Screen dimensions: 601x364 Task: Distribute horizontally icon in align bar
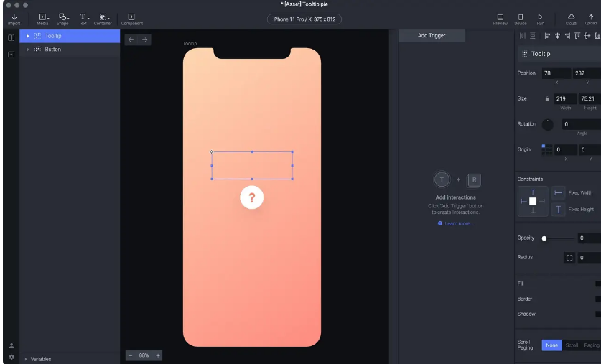click(523, 36)
